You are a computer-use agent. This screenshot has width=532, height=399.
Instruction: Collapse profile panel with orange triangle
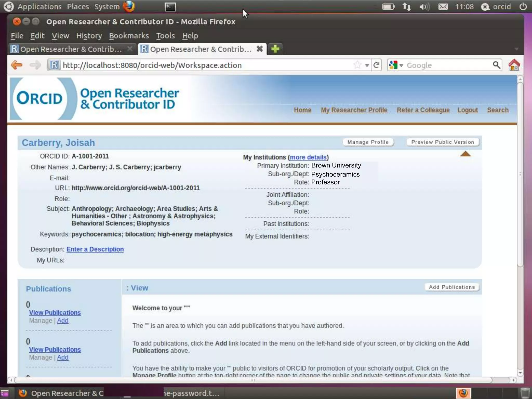tap(465, 154)
